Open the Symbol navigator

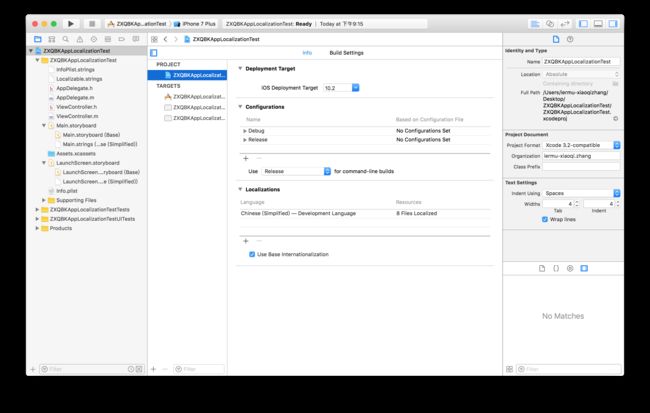[x=52, y=39]
